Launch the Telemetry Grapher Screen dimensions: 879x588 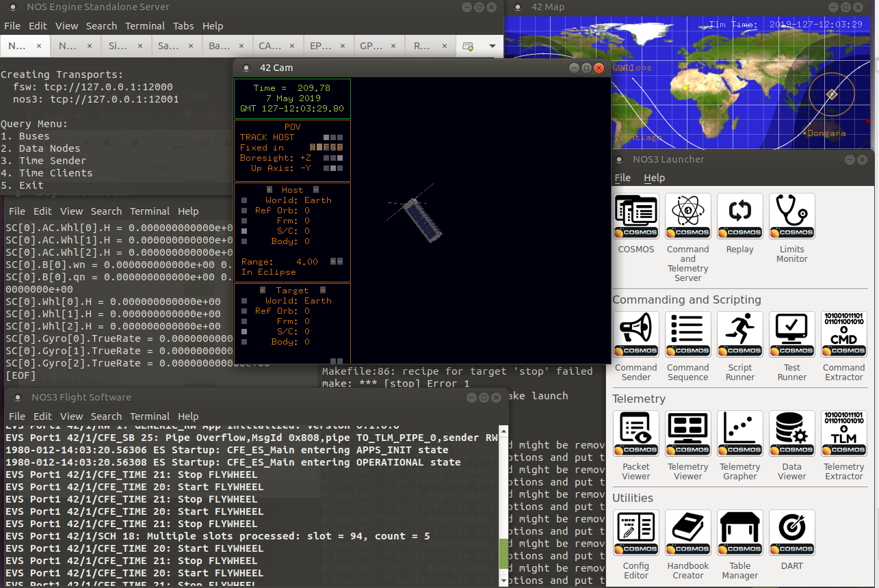point(740,433)
